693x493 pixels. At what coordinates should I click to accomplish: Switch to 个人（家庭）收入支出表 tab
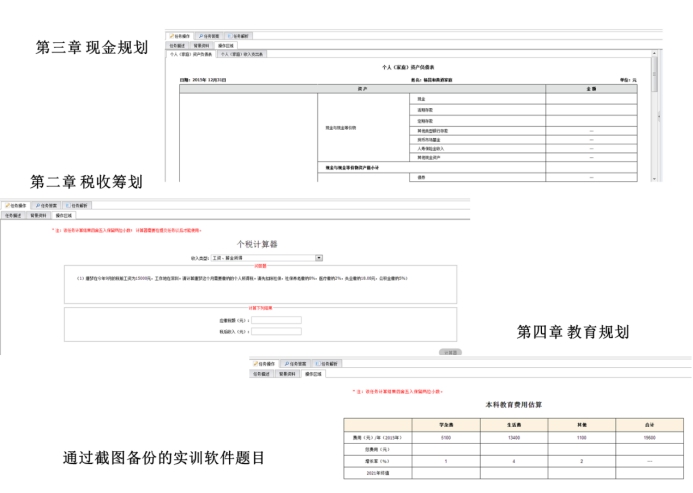click(x=243, y=53)
